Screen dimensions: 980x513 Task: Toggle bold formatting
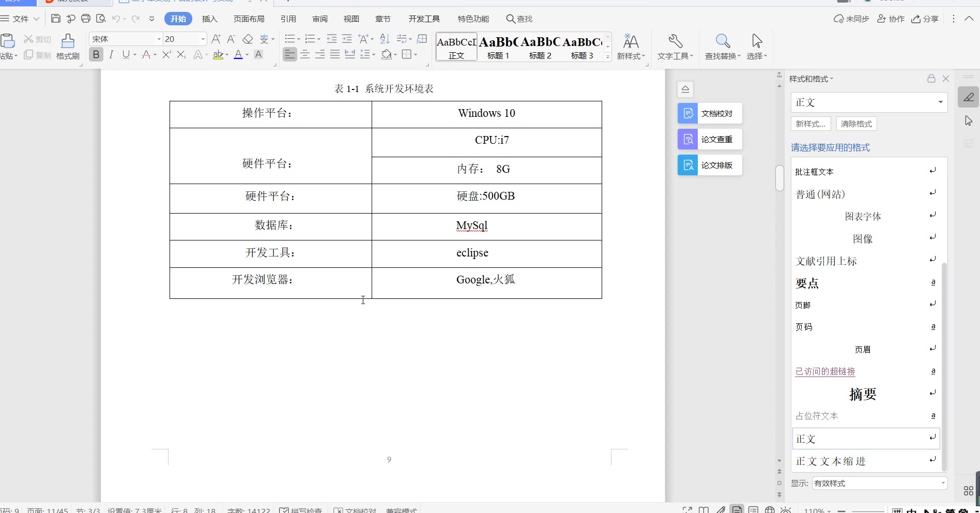(x=96, y=54)
